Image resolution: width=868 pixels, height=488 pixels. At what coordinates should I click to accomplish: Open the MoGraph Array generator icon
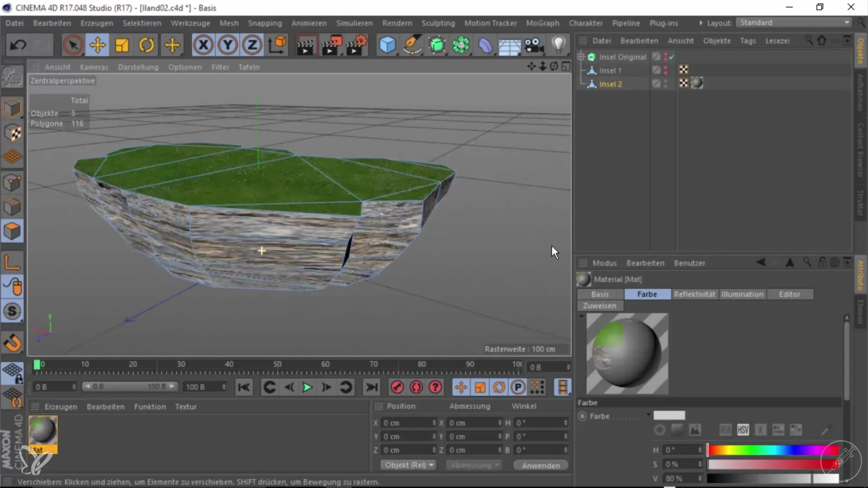(461, 45)
